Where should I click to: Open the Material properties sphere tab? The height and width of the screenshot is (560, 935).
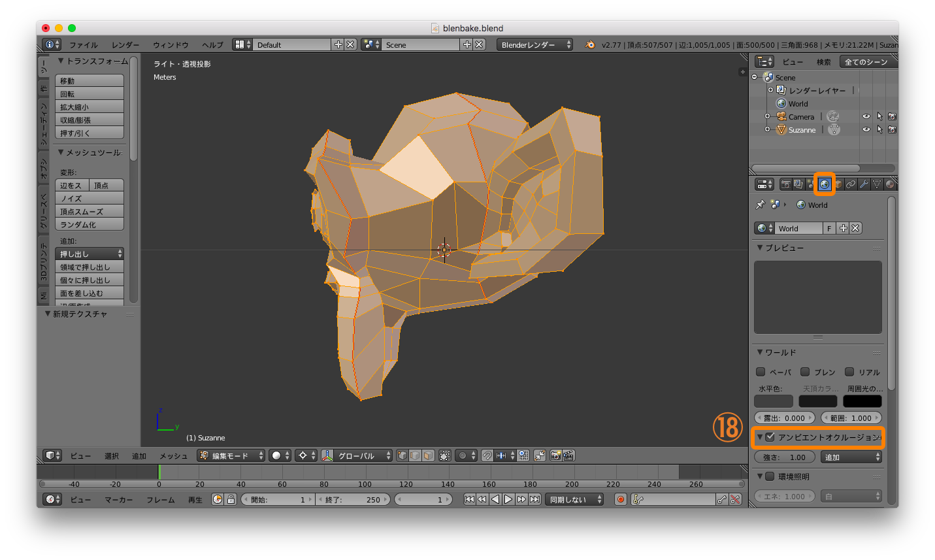pyautogui.click(x=889, y=184)
